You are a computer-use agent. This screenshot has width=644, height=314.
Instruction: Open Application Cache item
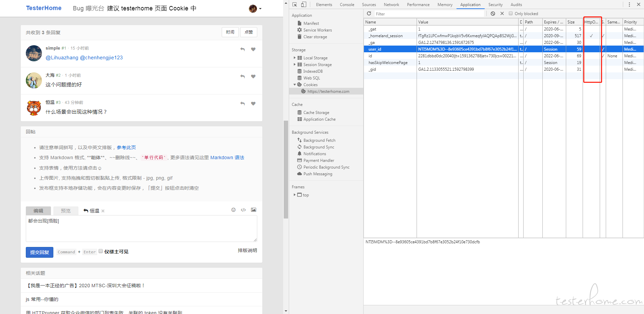tap(319, 119)
